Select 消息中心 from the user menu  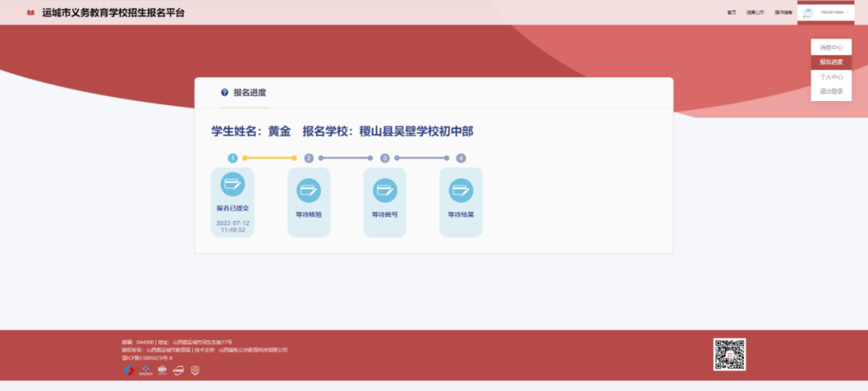pos(830,48)
